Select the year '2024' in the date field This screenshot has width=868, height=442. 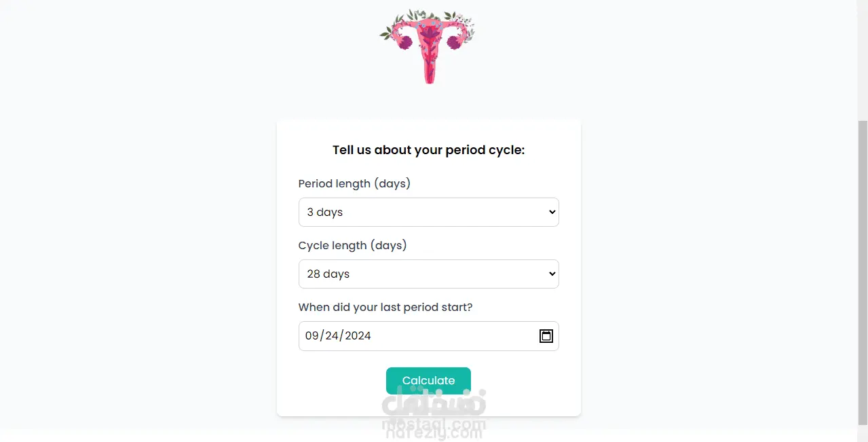point(358,336)
